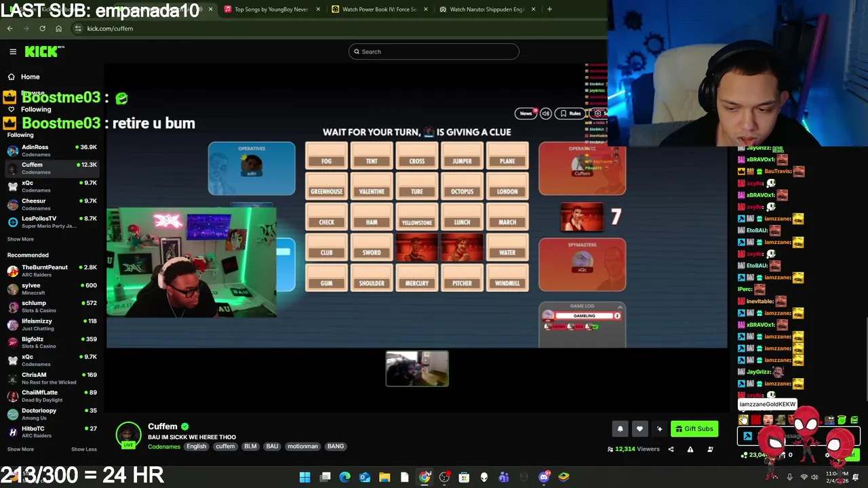Image resolution: width=868 pixels, height=488 pixels.
Task: Open the Kick hamburger sidebar menu
Action: tap(13, 52)
